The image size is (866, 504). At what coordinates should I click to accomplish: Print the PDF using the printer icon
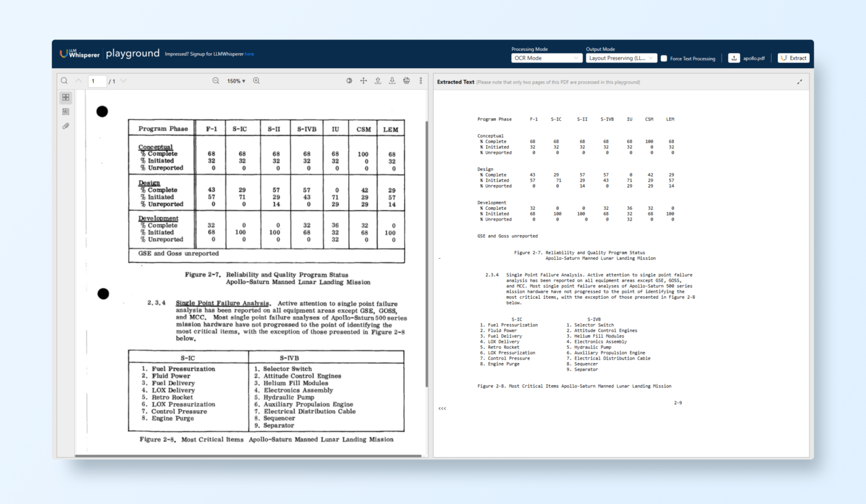[406, 81]
